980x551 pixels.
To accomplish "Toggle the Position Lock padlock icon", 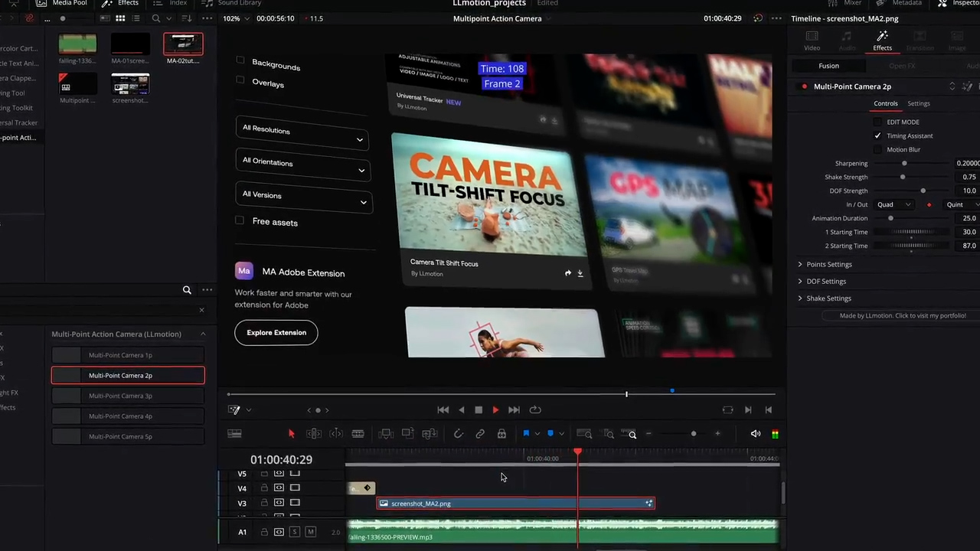I will (x=501, y=434).
